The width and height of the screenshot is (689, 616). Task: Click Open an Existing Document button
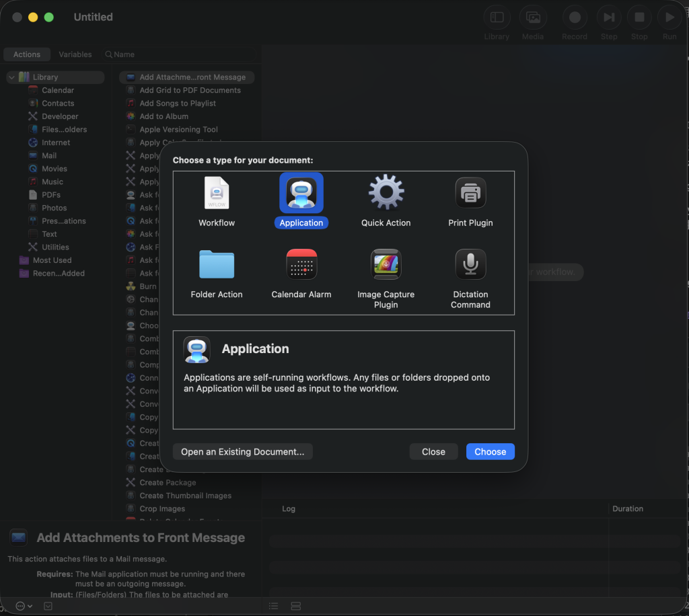[242, 451]
